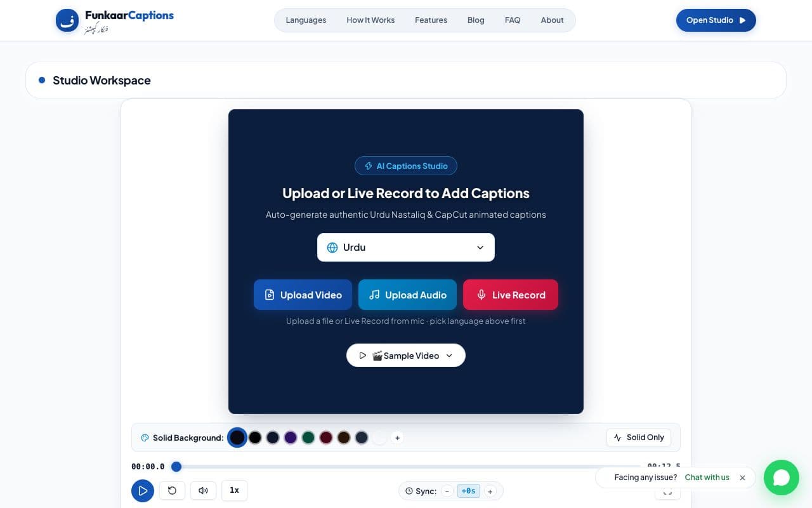
Task: Mute audio with the speaker icon
Action: (x=203, y=490)
